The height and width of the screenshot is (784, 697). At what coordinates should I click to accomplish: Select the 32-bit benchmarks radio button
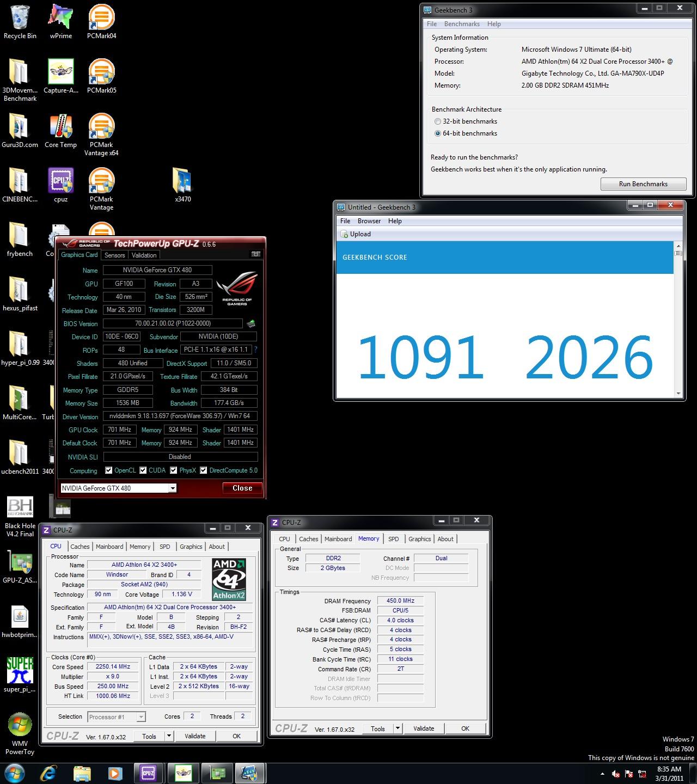pyautogui.click(x=438, y=121)
